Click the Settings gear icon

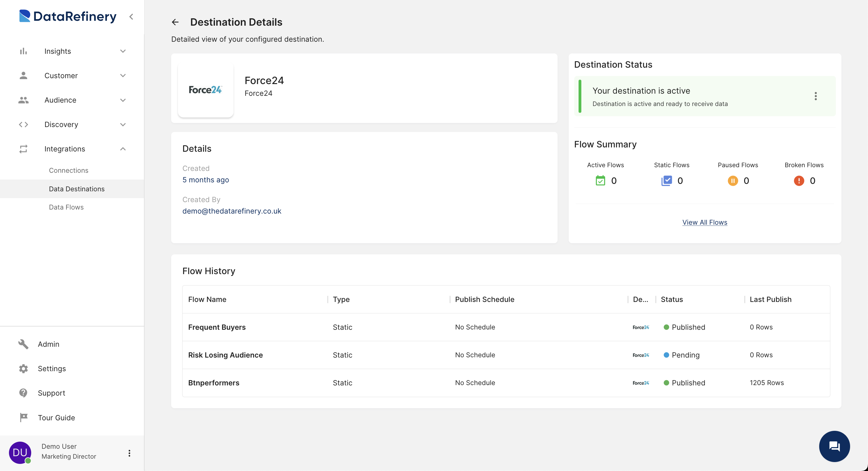pos(23,368)
